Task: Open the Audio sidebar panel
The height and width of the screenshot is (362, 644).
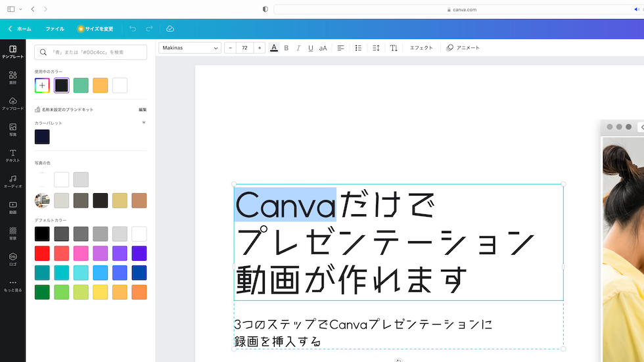Action: click(12, 181)
